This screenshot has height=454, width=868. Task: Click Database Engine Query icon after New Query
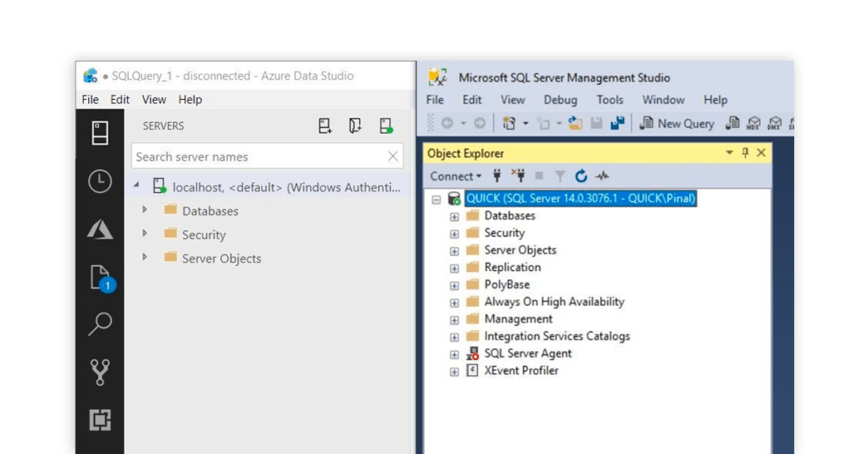732,124
